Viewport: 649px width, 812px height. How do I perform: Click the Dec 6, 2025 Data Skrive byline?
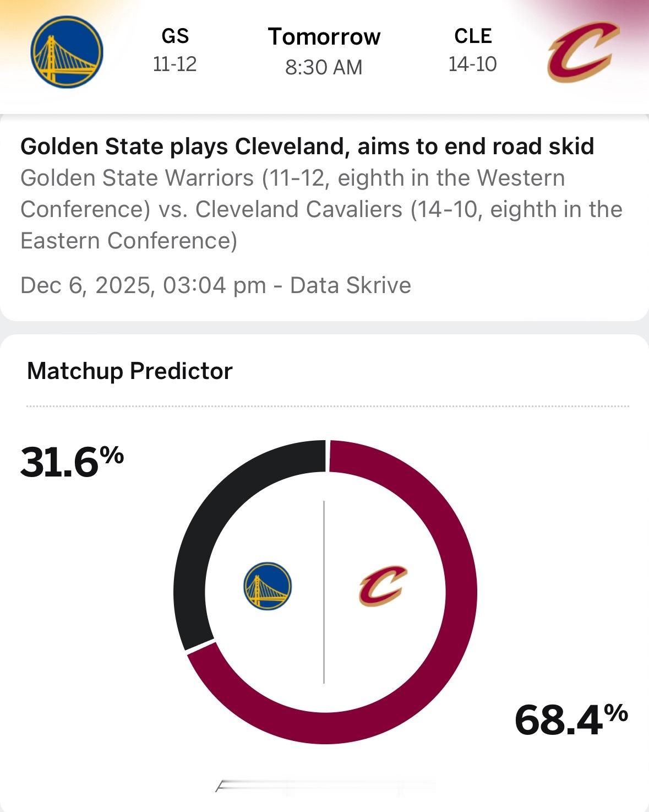pos(215,285)
